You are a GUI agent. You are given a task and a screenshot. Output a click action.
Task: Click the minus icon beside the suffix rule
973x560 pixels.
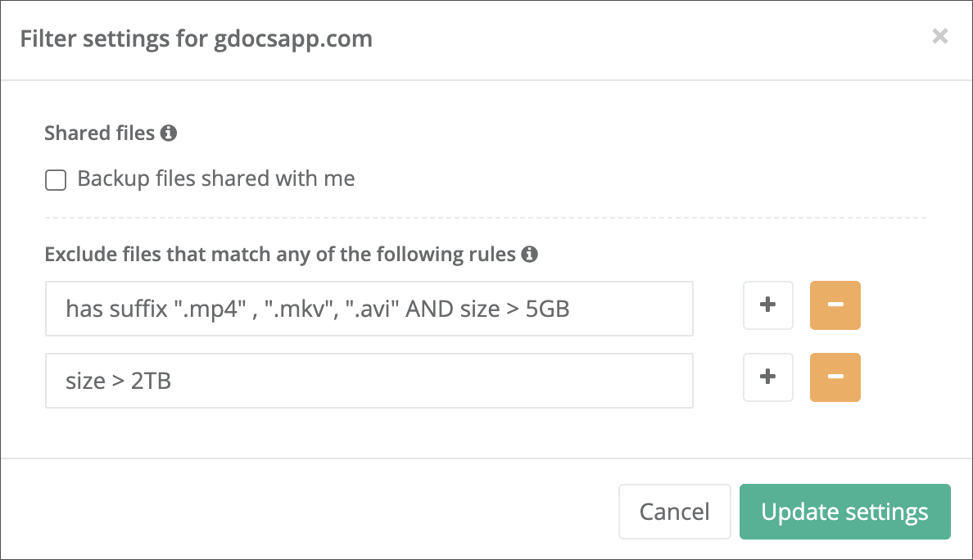point(835,305)
